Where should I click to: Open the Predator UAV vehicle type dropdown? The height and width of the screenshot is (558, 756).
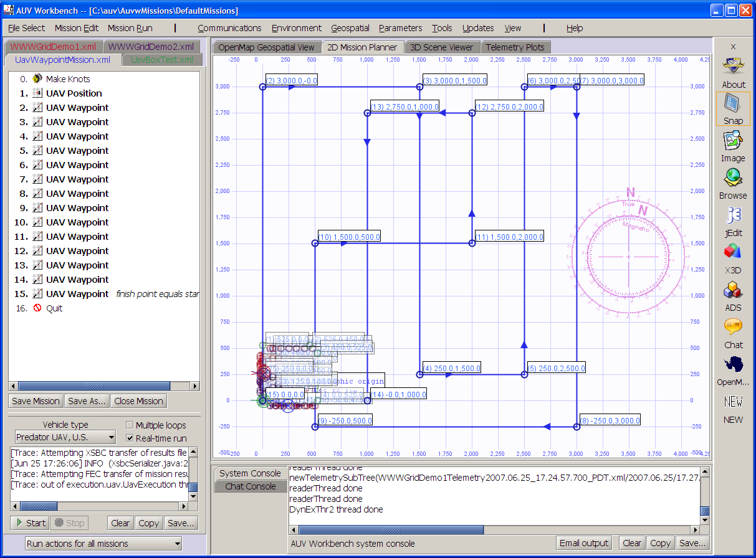tap(65, 438)
